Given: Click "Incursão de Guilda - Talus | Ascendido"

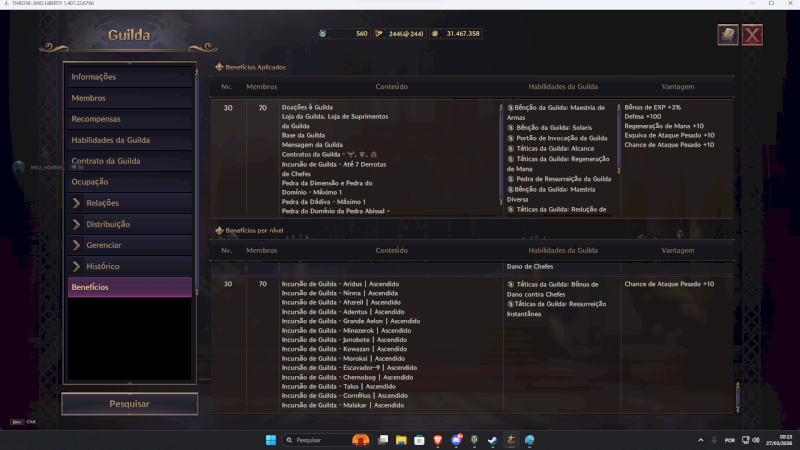Looking at the screenshot, I should [x=339, y=386].
